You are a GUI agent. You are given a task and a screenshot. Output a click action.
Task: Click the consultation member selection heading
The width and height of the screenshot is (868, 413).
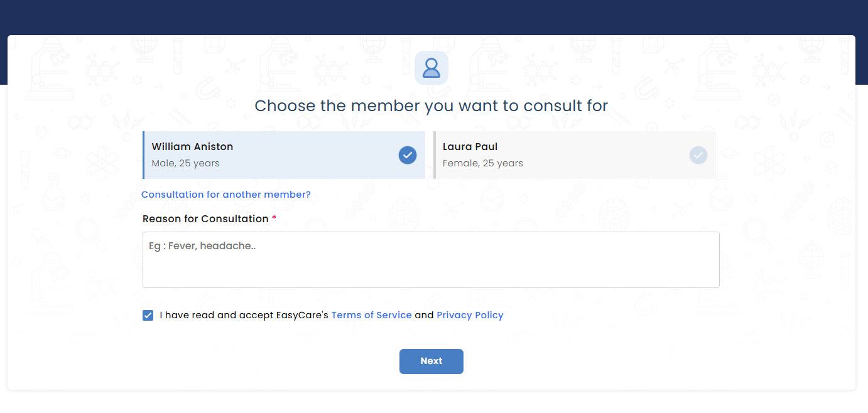point(431,105)
